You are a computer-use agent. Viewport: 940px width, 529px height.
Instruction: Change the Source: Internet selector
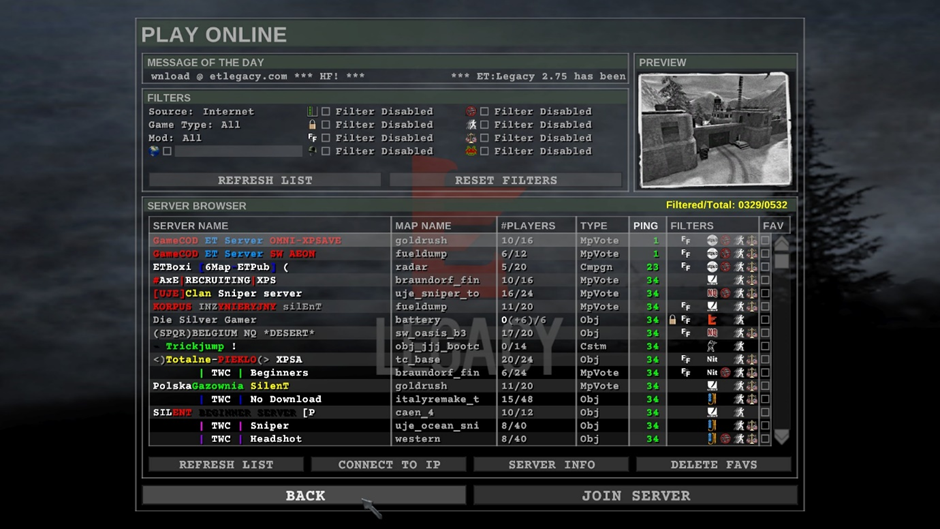[x=201, y=112]
